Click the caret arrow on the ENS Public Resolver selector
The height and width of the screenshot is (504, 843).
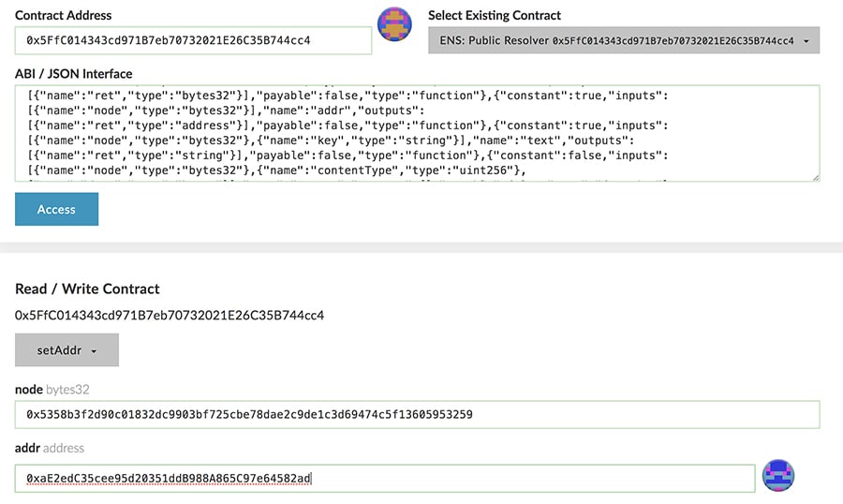806,41
